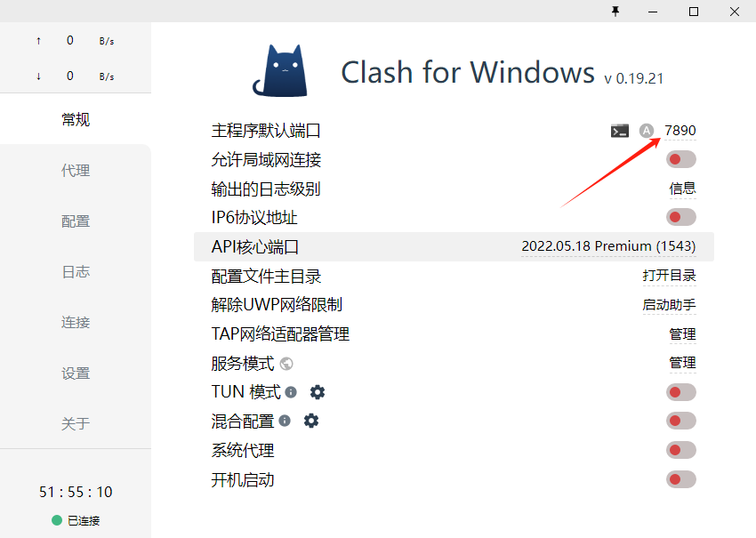Click the Clash cat logo
The width and height of the screenshot is (756, 538).
point(280,71)
